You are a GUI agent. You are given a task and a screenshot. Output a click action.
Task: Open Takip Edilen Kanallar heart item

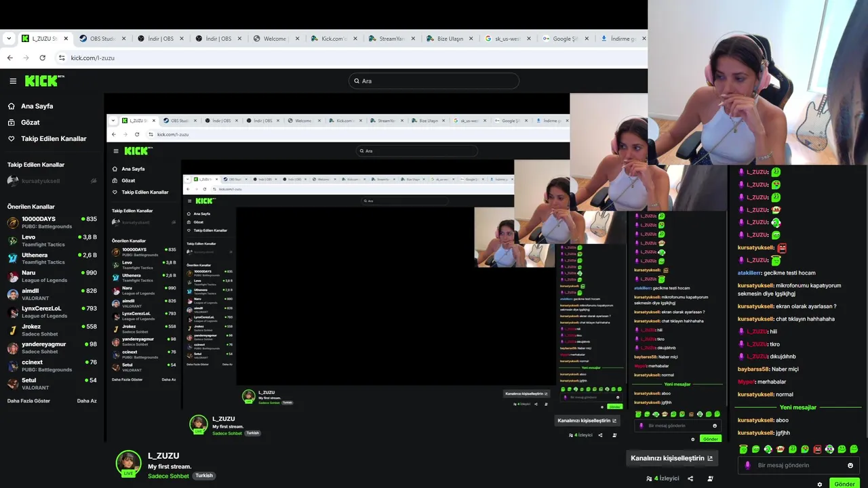tap(47, 138)
